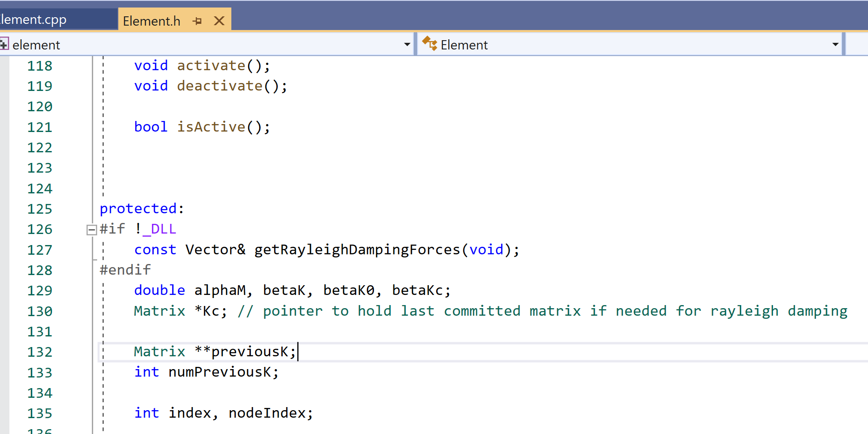Click the protected keyword on line 125

(138, 208)
